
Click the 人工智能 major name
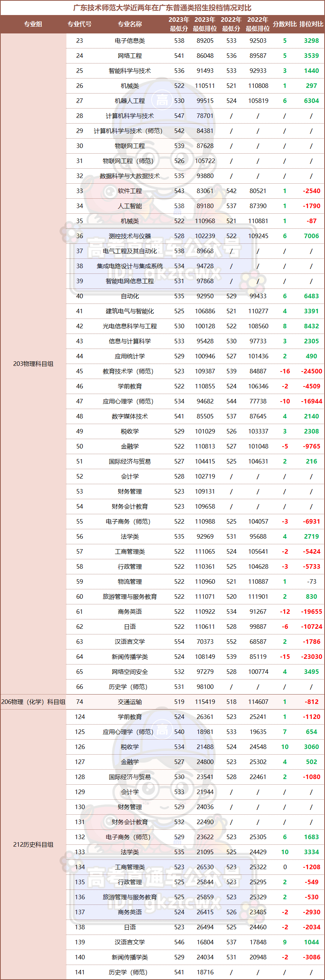point(129,206)
